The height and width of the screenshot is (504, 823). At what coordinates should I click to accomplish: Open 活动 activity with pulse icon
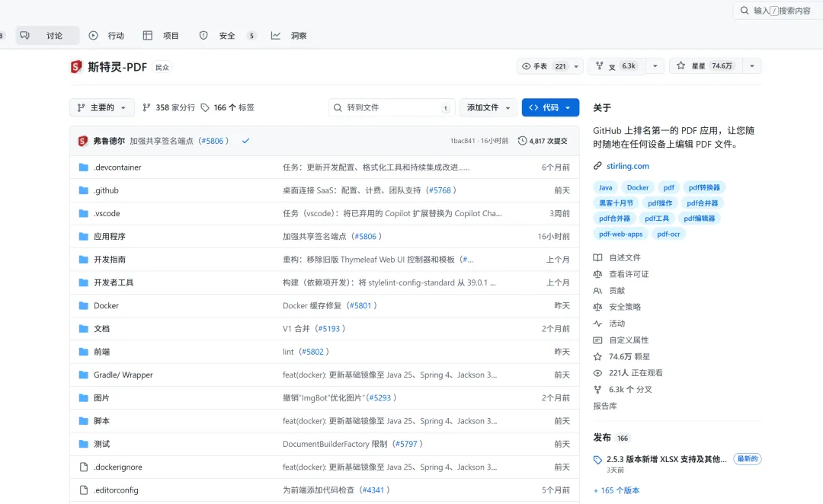(610, 324)
